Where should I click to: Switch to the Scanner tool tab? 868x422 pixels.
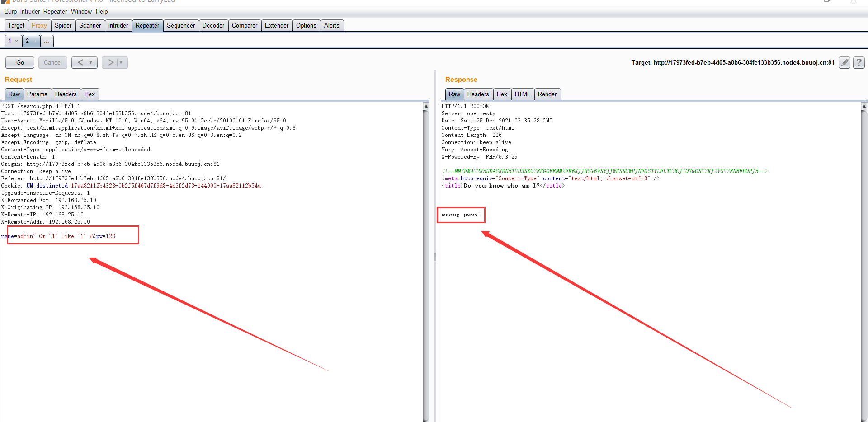pos(90,26)
